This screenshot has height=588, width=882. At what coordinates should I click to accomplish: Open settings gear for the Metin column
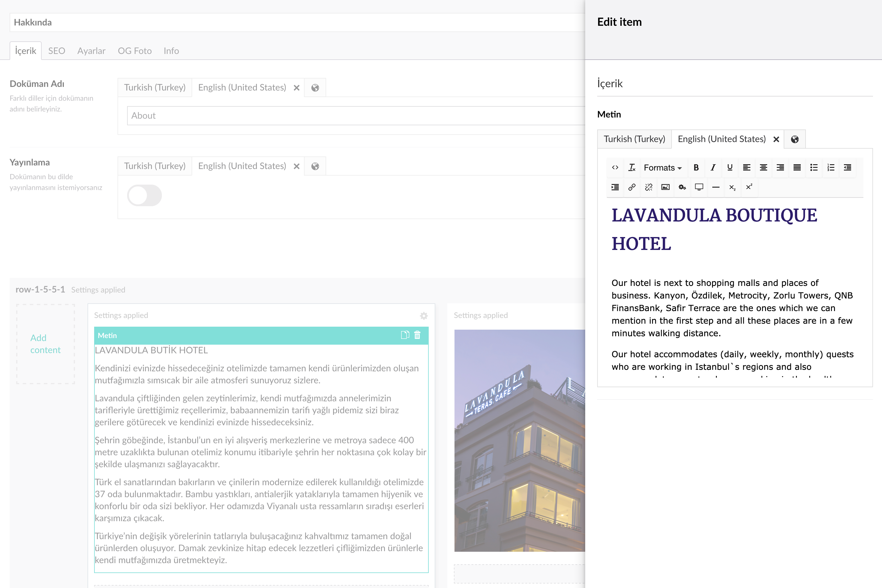pyautogui.click(x=424, y=316)
